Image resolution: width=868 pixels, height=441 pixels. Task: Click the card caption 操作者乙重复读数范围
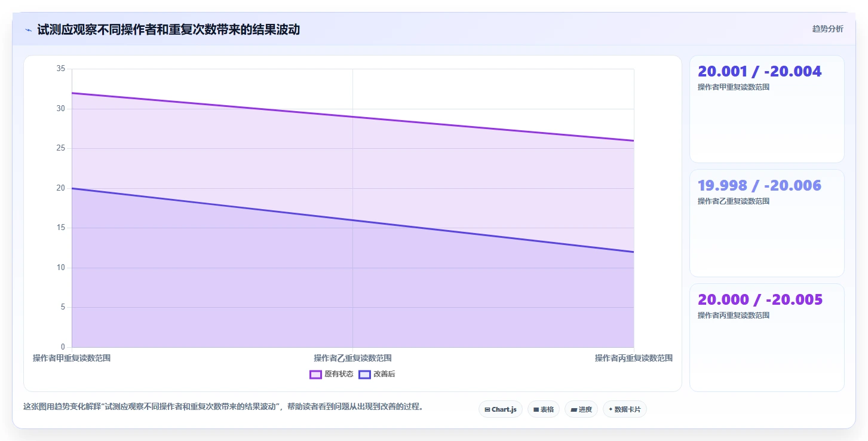pyautogui.click(x=734, y=201)
